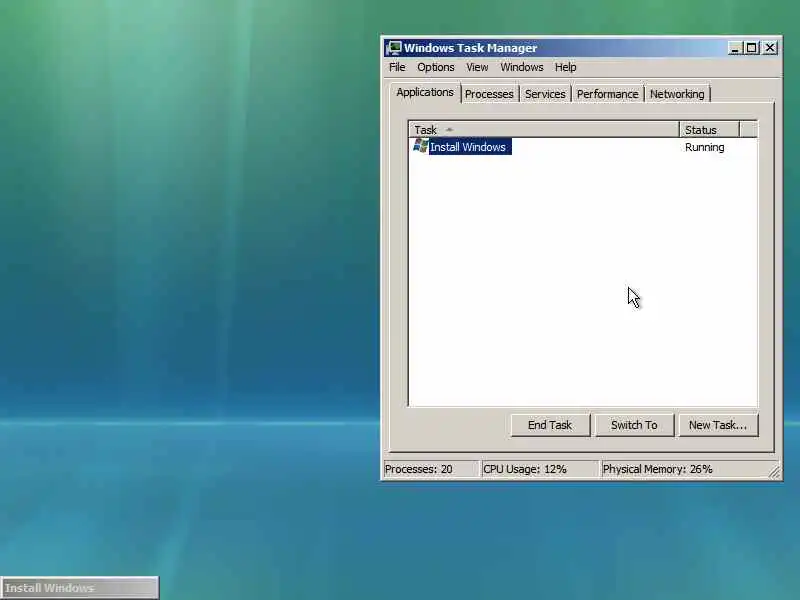This screenshot has width=800, height=600.
Task: Click the Windows flag icon beside Install Windows
Action: pyautogui.click(x=420, y=146)
